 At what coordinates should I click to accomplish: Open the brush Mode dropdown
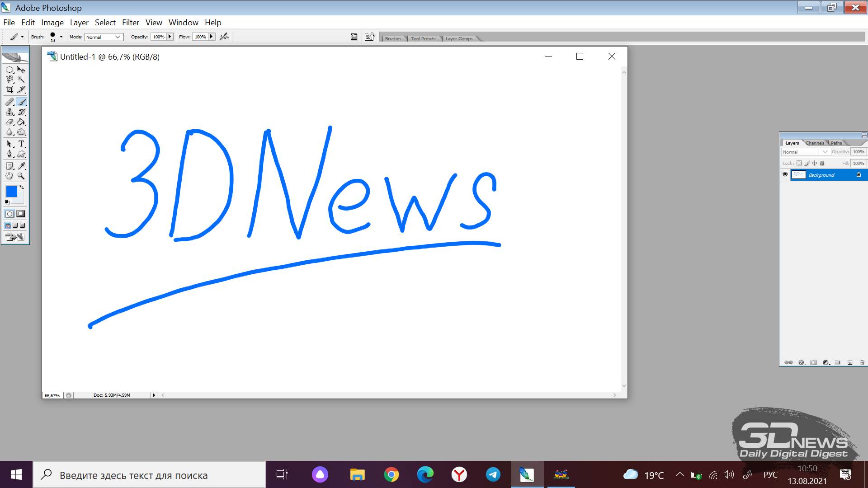104,37
